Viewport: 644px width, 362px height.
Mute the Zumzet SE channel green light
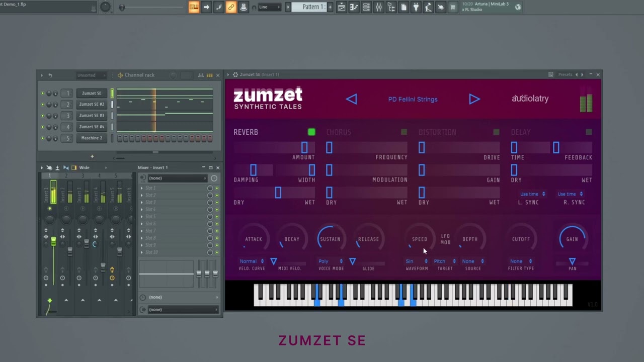(42, 93)
